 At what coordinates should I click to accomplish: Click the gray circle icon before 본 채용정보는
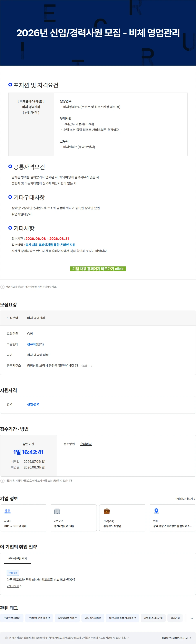coord(6,638)
